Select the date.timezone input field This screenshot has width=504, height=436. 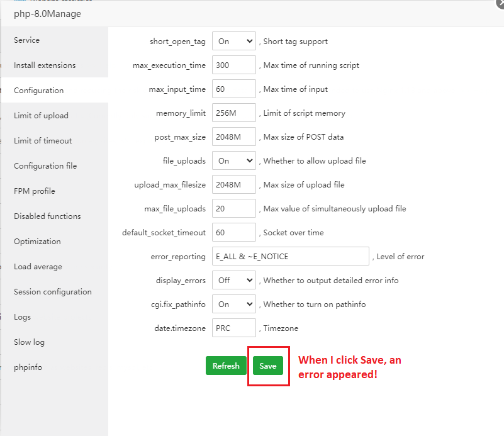(x=233, y=328)
